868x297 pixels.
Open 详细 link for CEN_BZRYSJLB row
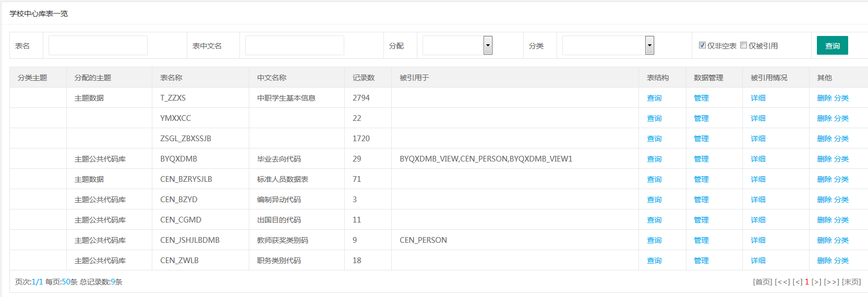758,179
